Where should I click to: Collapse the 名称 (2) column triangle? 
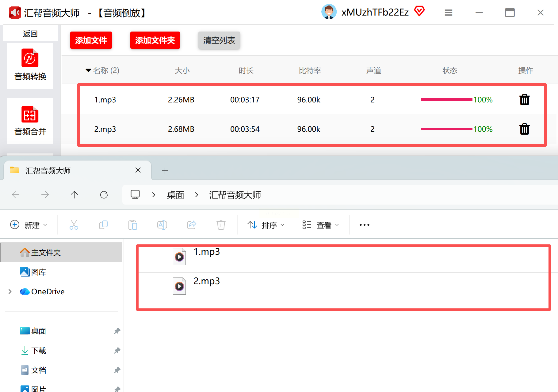[88, 70]
